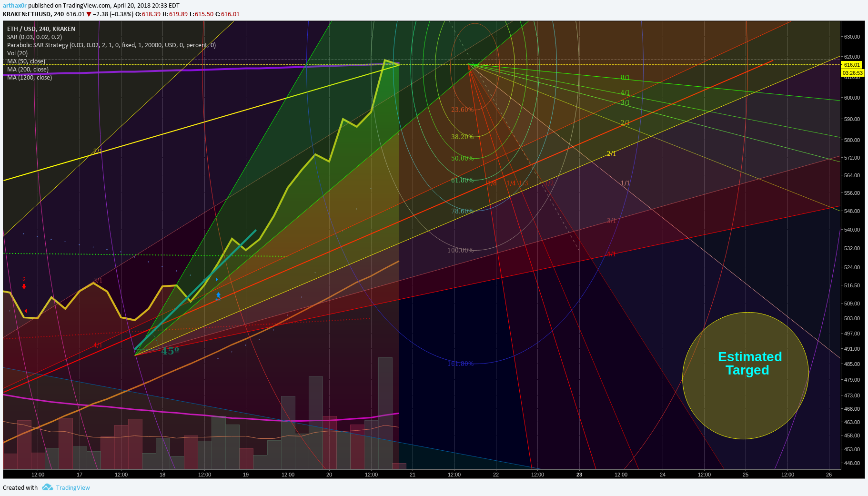868x496 pixels.
Task: Click the TradingView cloud logo icon
Action: click(x=47, y=487)
